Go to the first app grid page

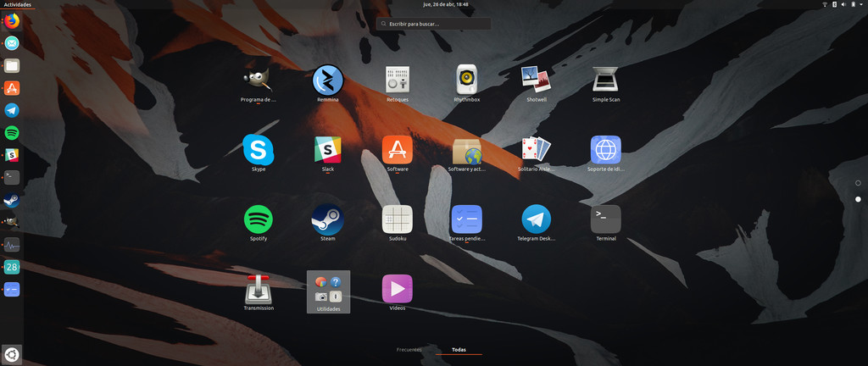pos(858,183)
